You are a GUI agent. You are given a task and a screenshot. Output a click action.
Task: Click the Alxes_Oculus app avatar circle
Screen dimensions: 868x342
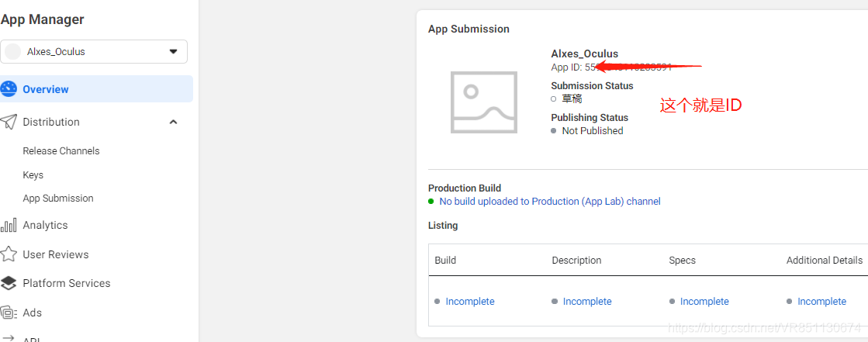pyautogui.click(x=13, y=52)
